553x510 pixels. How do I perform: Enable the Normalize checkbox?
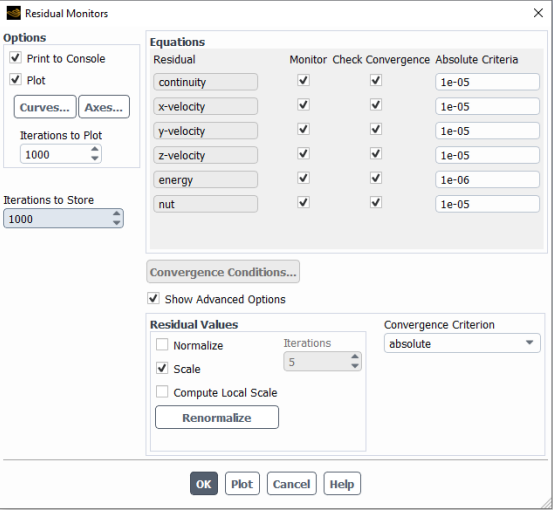pyautogui.click(x=162, y=345)
